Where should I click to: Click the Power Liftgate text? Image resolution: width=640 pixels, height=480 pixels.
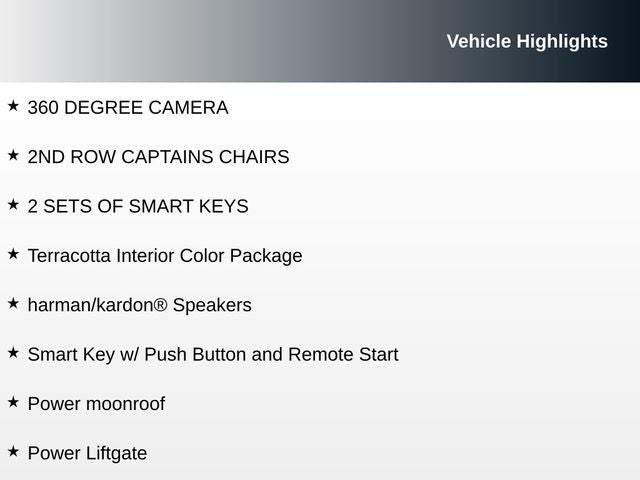[x=87, y=454]
